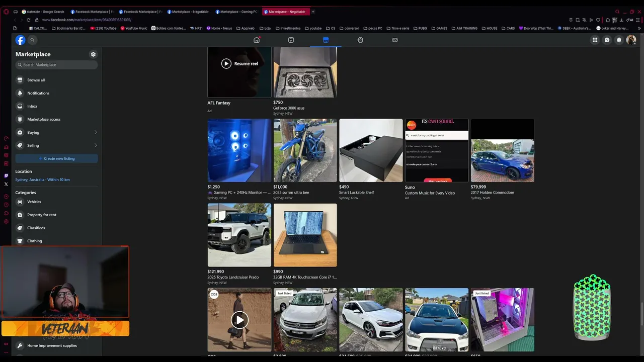The height and width of the screenshot is (362, 644).
Task: Open the SEEK Australia bookmark
Action: 574,28
